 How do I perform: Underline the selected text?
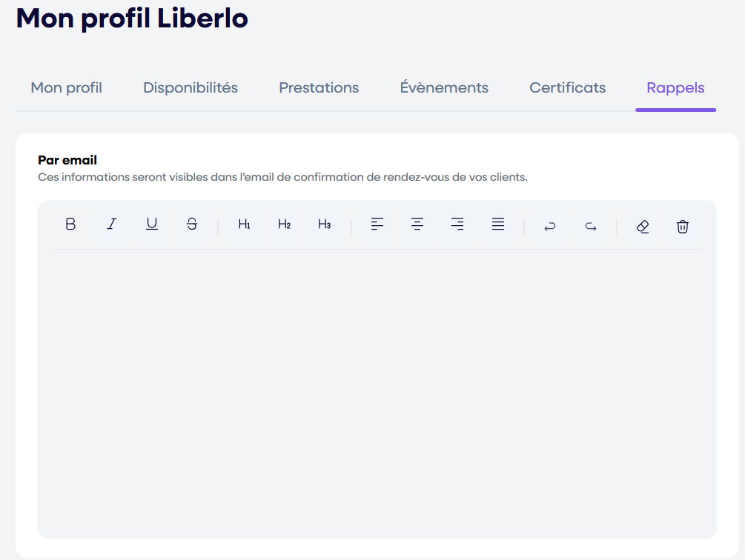[151, 224]
